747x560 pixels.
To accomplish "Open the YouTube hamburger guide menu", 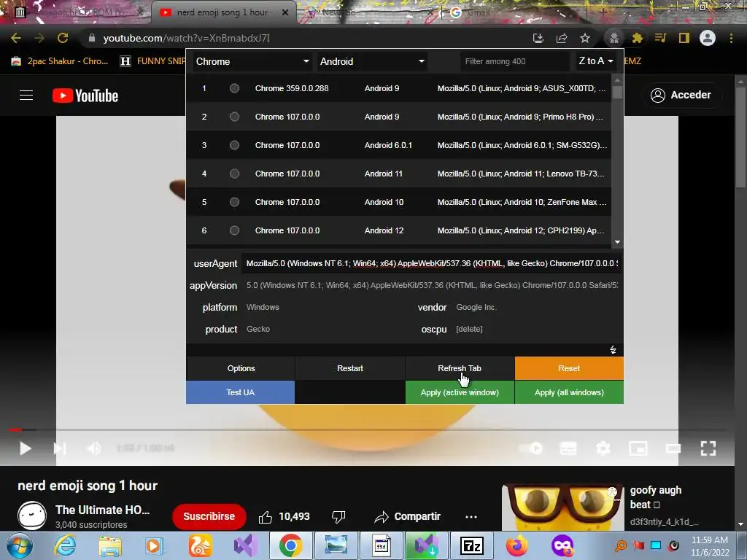I will pos(26,96).
